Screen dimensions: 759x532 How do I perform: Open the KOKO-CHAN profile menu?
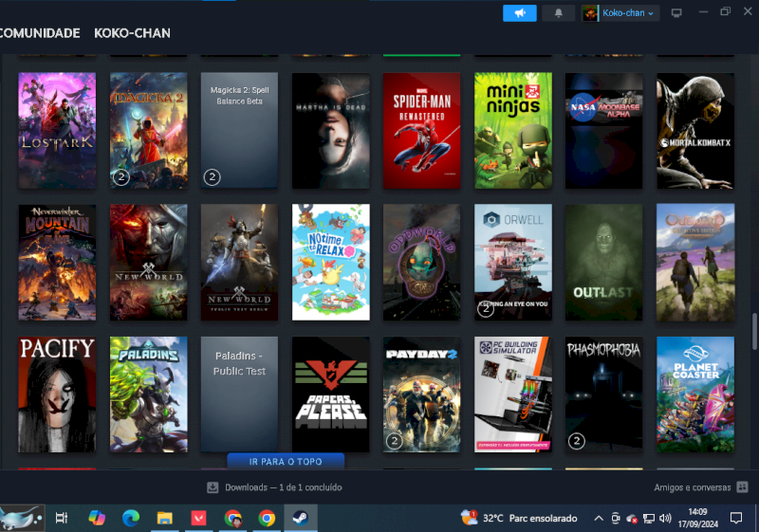coord(132,33)
